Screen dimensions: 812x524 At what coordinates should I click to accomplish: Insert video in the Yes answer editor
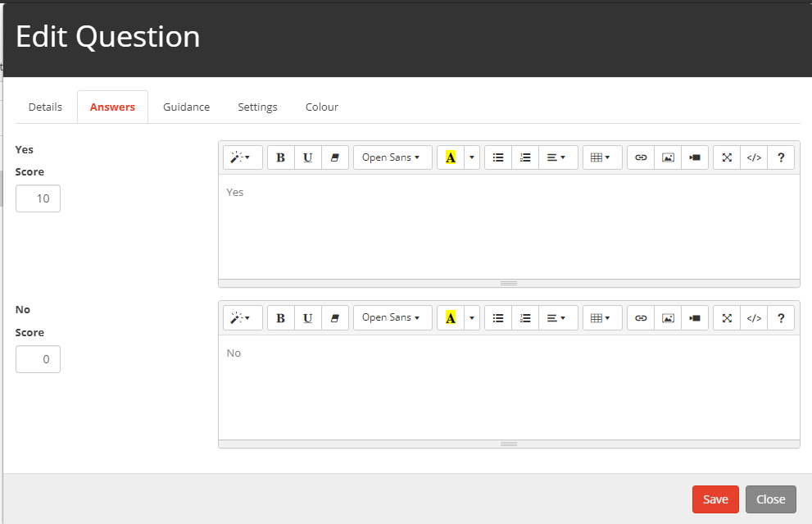(695, 157)
